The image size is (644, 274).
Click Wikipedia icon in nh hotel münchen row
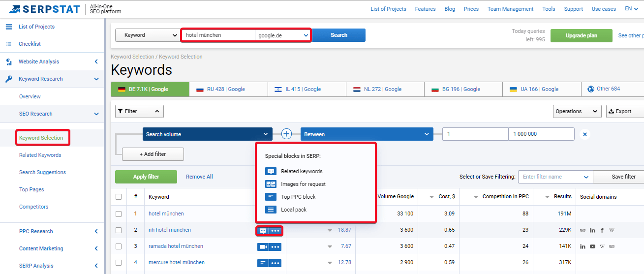[x=612, y=230]
